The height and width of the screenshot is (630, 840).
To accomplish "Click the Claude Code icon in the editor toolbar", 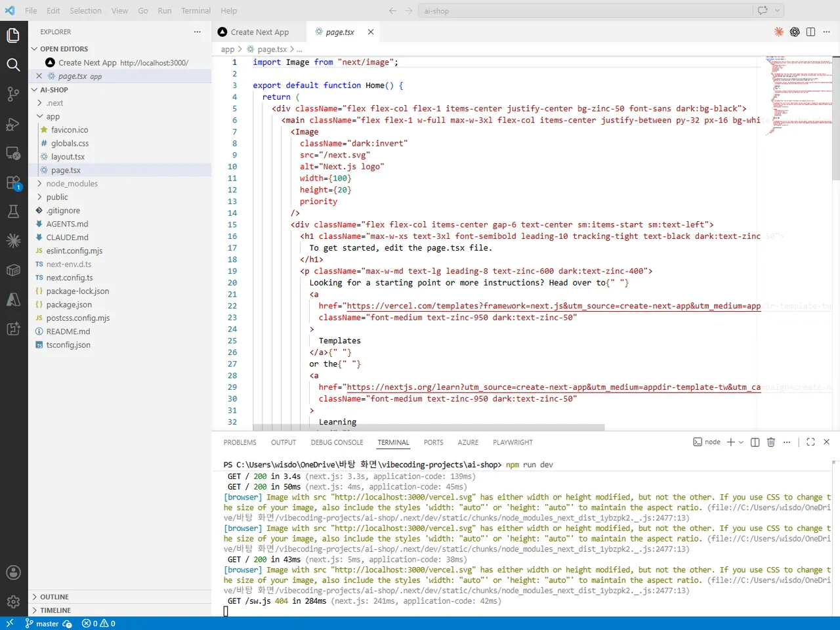I will pos(779,31).
